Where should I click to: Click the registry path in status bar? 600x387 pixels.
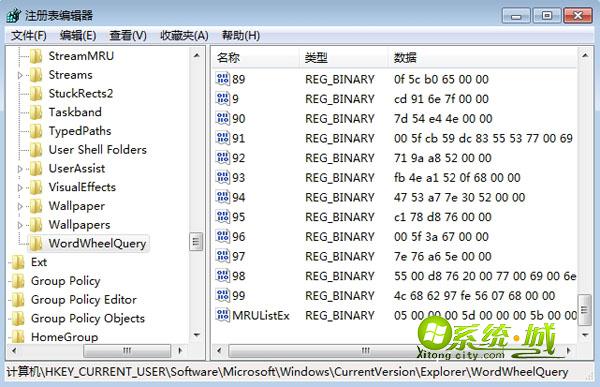(x=287, y=372)
